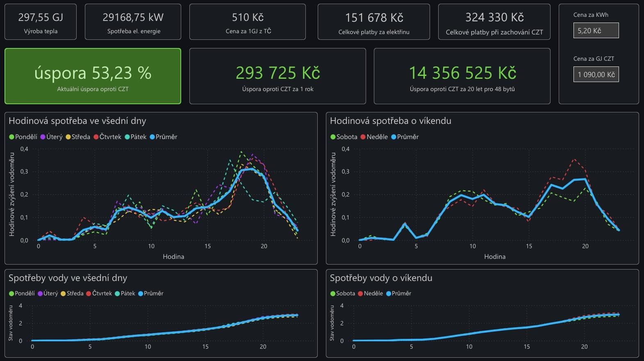
Task: Toggle Úterý legend in Hodinová spotřeba ve všední dny
Action: click(x=51, y=137)
